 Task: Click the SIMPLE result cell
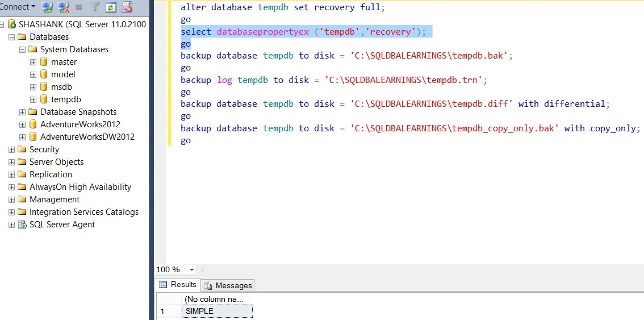217,311
